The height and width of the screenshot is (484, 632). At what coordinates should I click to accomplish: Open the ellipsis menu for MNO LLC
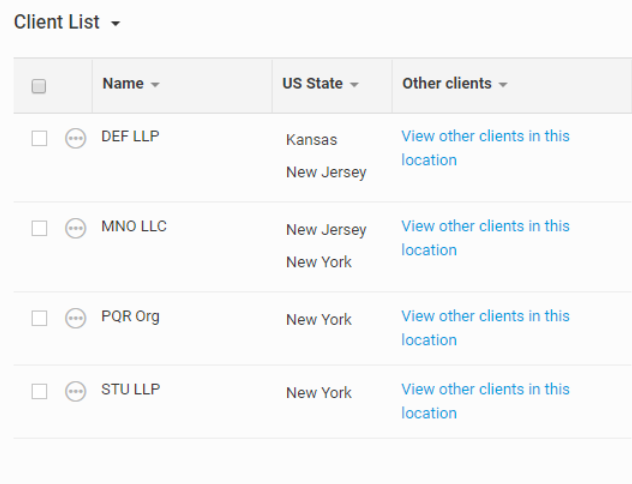pyautogui.click(x=75, y=229)
